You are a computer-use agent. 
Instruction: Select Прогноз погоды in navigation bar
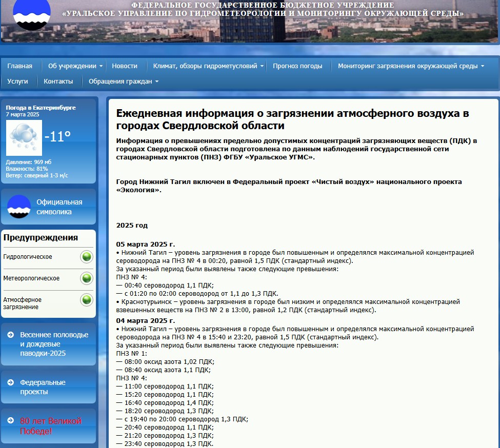(x=297, y=66)
